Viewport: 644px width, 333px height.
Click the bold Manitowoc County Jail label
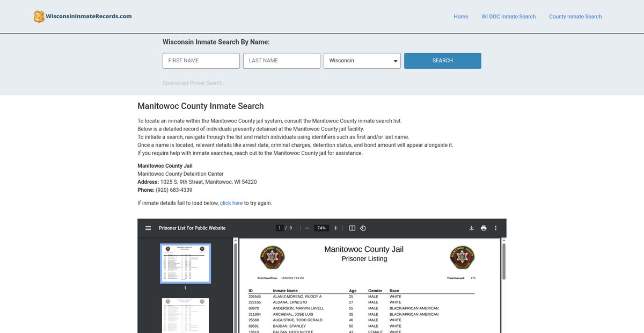tap(165, 166)
